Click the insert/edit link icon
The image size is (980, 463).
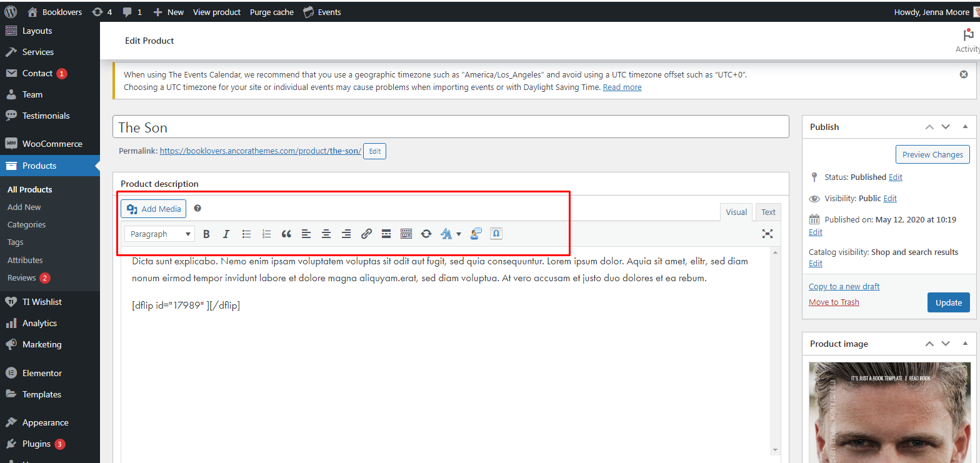(x=366, y=234)
